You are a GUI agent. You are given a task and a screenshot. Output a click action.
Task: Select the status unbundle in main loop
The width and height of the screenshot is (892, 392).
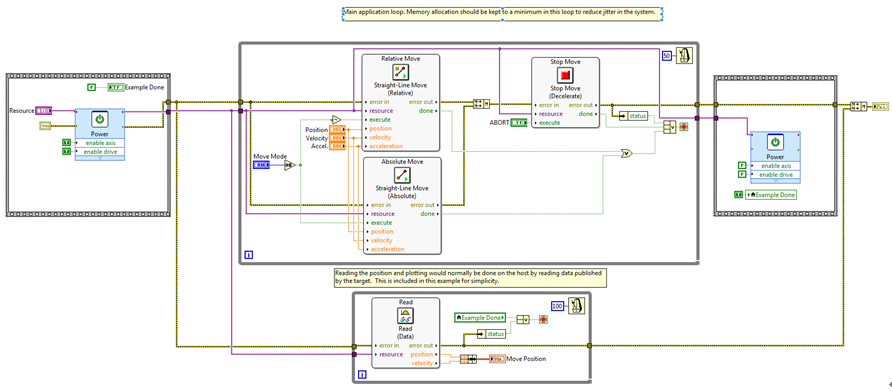634,116
